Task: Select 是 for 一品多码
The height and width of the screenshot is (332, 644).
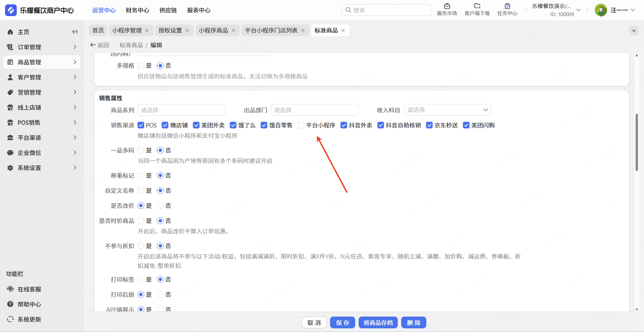Action: 141,150
